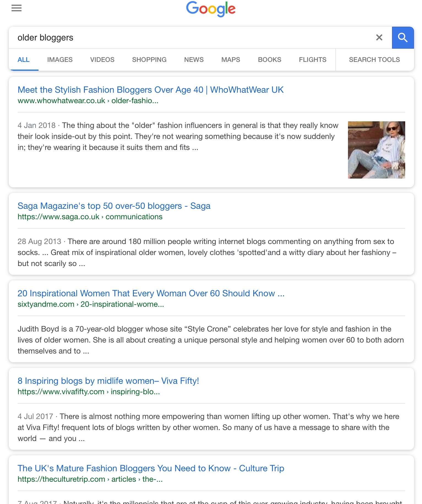Open 20 Inspirational Women Over 60 result
422x504 pixels.
coord(151,294)
